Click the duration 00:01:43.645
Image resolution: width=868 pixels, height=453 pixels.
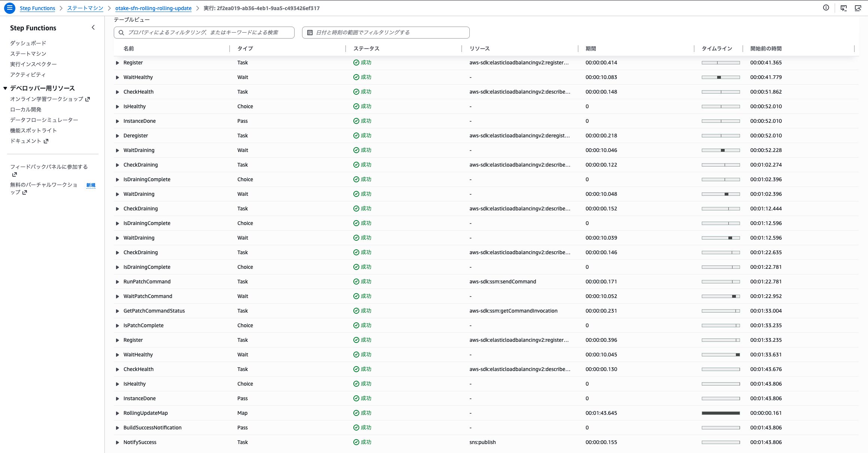click(x=601, y=413)
